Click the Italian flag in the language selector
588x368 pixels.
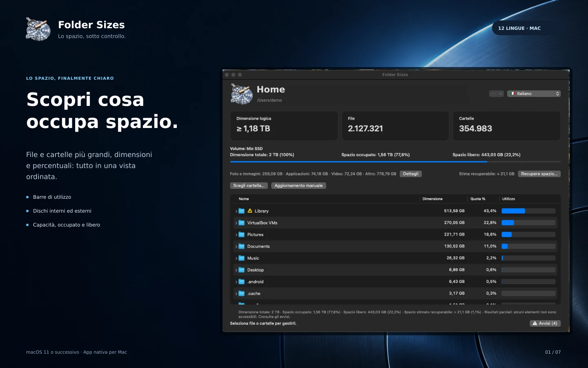(x=512, y=94)
